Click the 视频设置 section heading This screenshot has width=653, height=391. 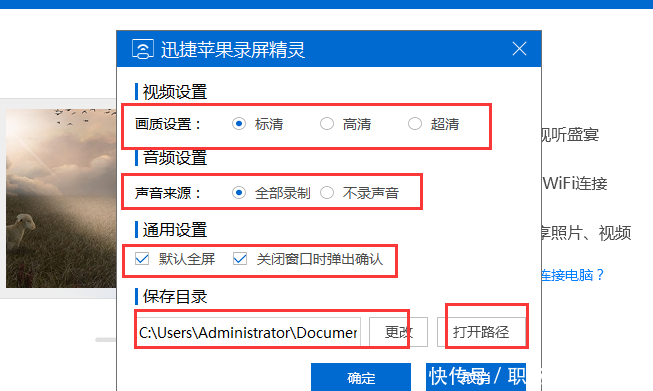pyautogui.click(x=175, y=92)
